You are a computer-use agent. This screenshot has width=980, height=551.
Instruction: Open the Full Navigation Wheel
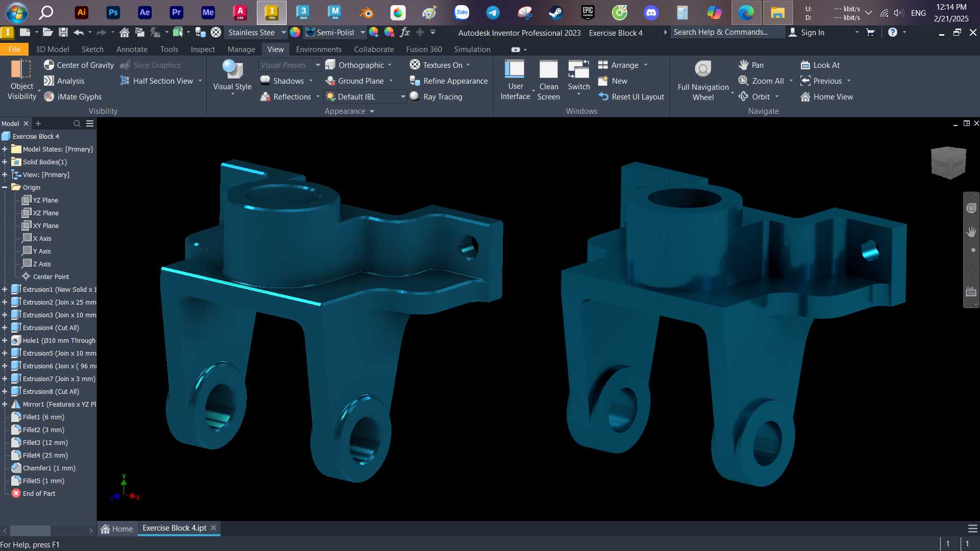pos(703,80)
